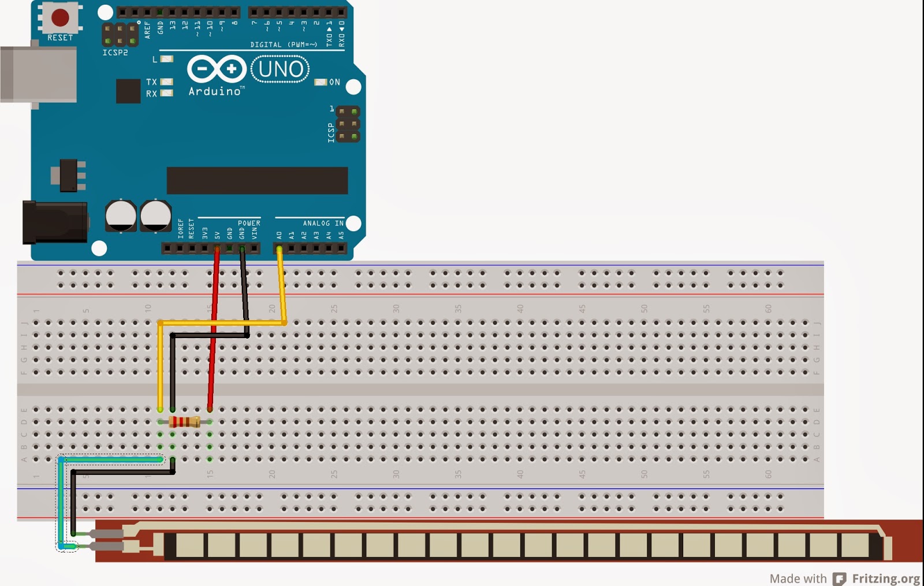The width and height of the screenshot is (924, 586).
Task: Click the ICSP header near pin 1
Action: coord(348,123)
